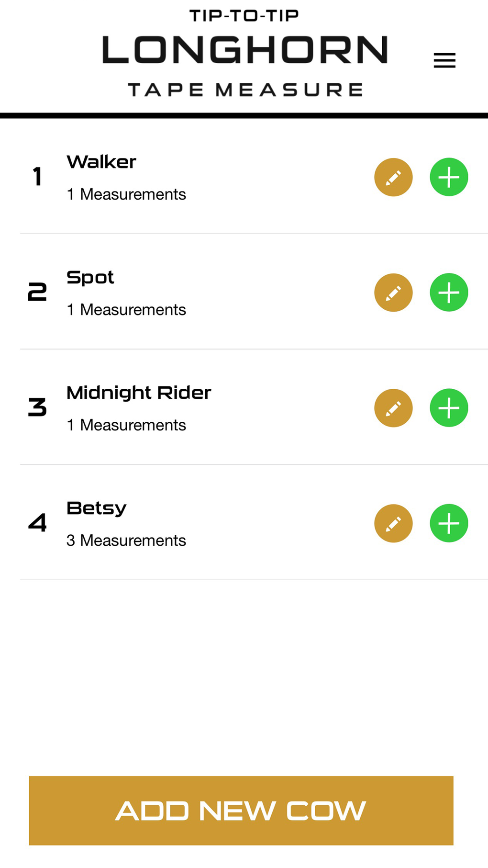View Betsy's 3 Measurements
The image size is (488, 868).
click(126, 541)
